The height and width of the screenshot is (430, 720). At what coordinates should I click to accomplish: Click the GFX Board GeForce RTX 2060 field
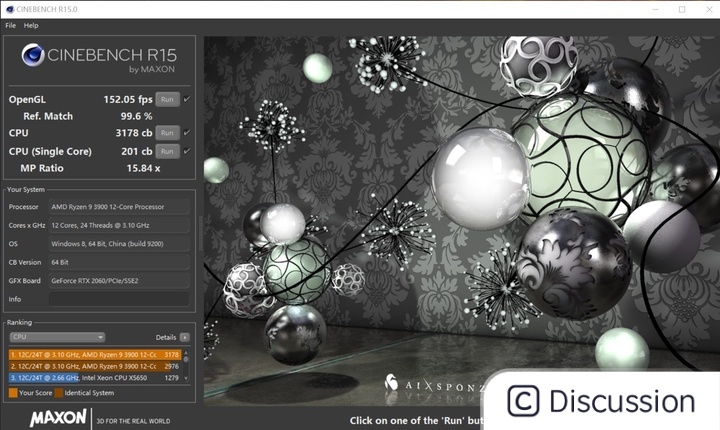pos(119,280)
